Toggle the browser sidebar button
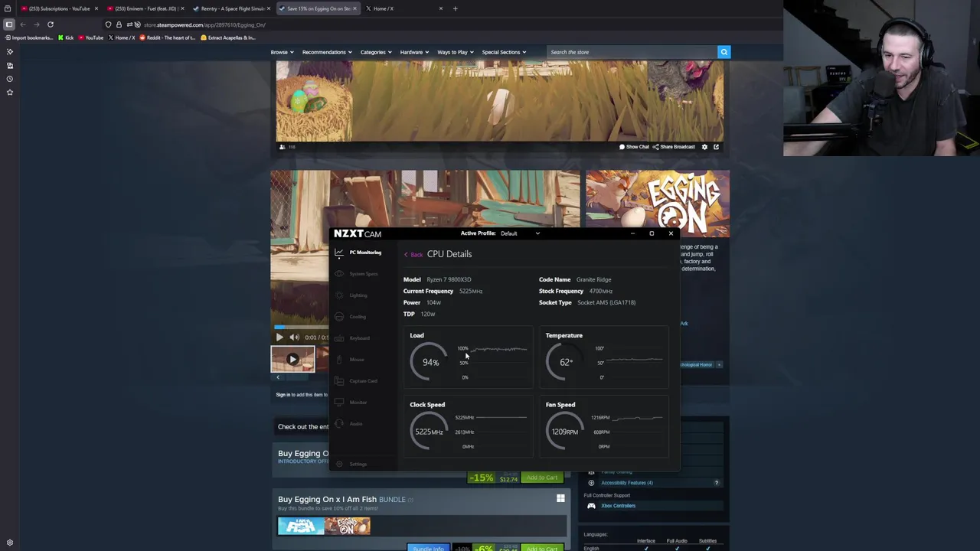 [8, 24]
